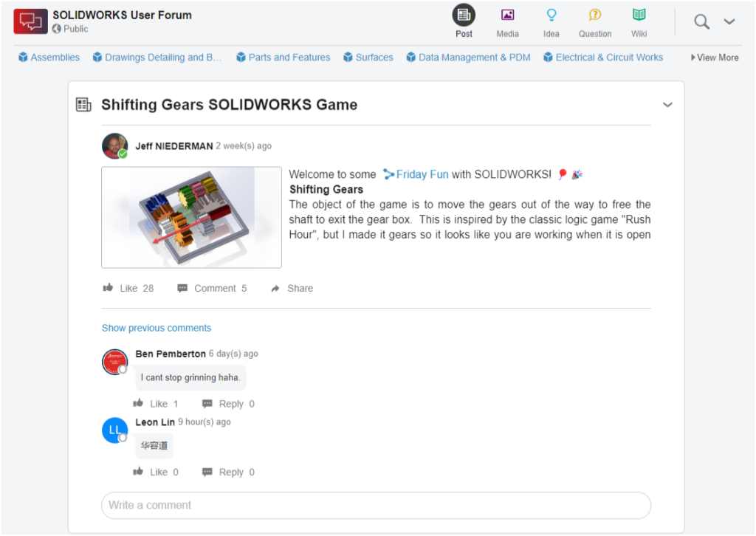Select the Media icon

pyautogui.click(x=506, y=15)
